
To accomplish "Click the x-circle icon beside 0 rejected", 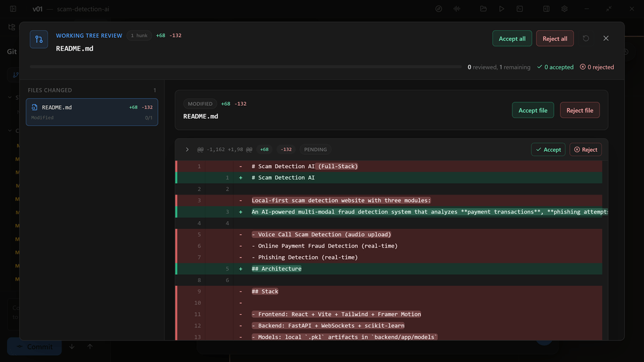I will click(x=582, y=67).
